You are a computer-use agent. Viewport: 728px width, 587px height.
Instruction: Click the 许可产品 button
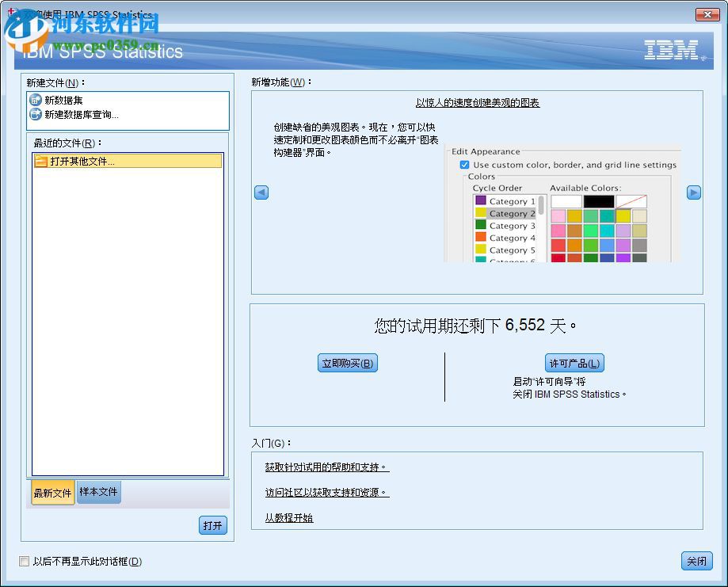coord(574,363)
